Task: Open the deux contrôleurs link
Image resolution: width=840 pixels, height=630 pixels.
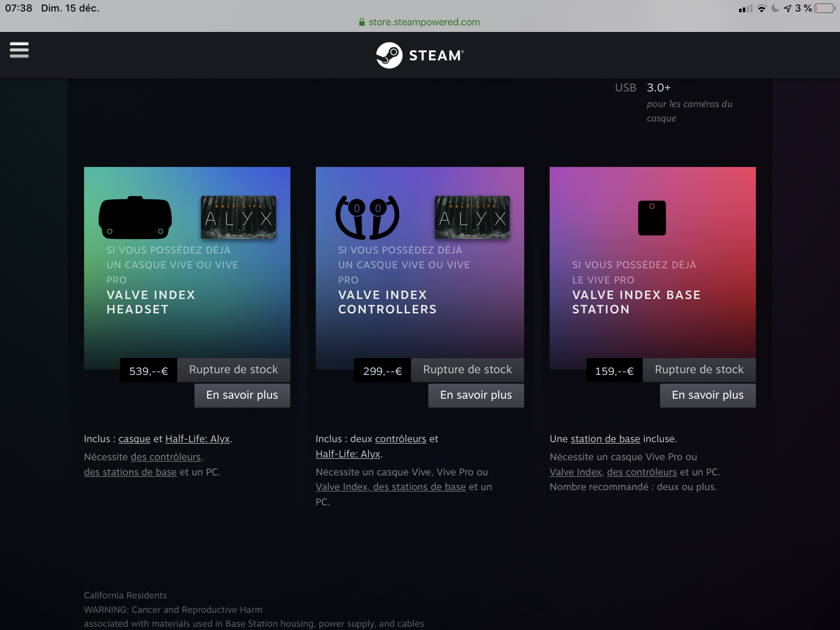Action: tap(400, 439)
